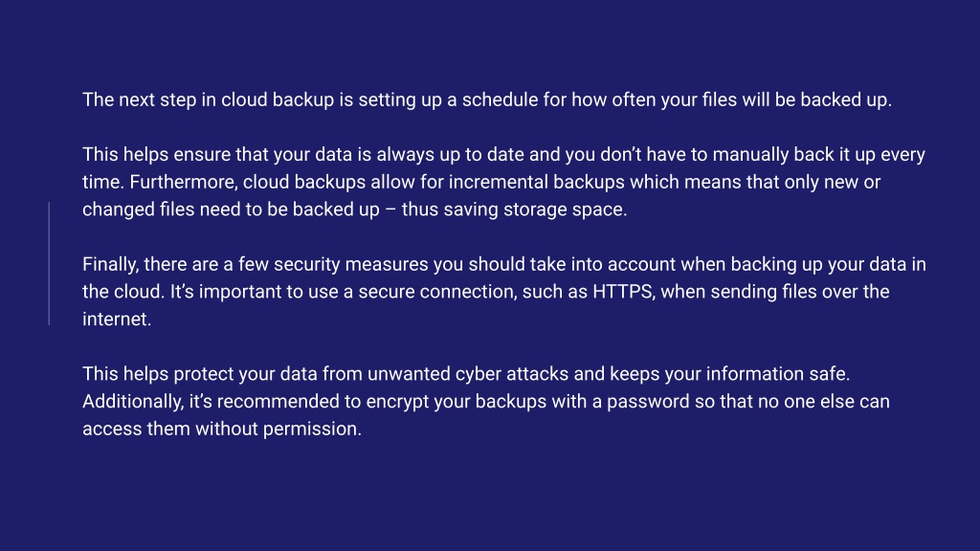Click the word 'internet.' ending the third paragraph
Screen dimensions: 980x551
(117, 320)
